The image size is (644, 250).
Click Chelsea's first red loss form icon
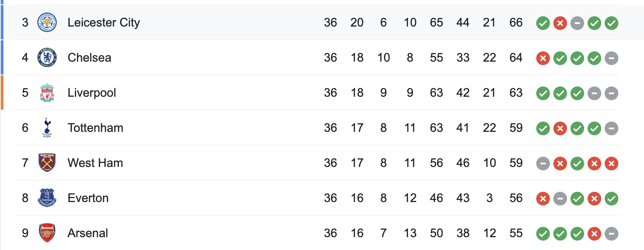543,58
